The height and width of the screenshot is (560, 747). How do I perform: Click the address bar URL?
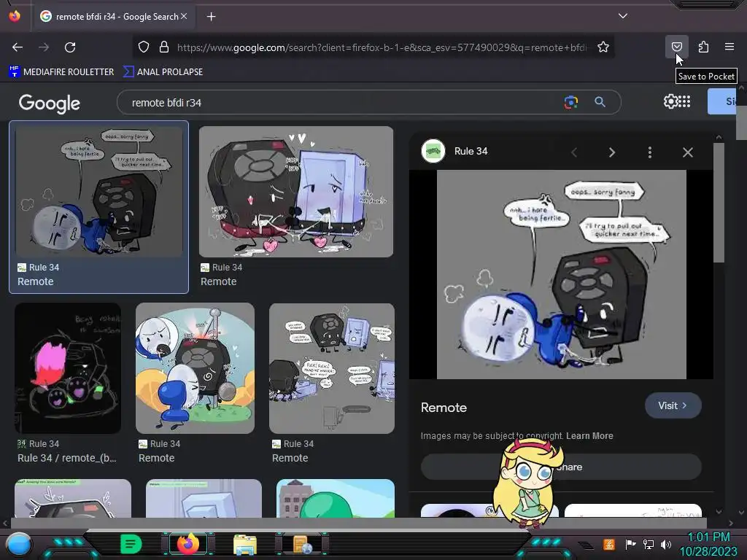(382, 47)
